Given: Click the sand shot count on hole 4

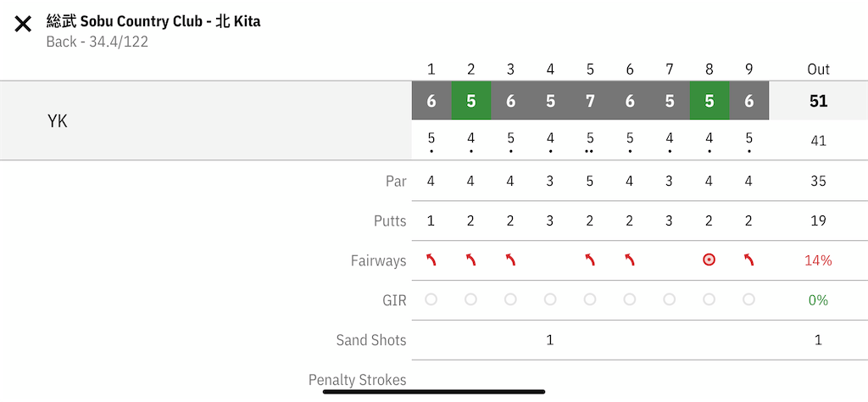Looking at the screenshot, I should (x=549, y=339).
